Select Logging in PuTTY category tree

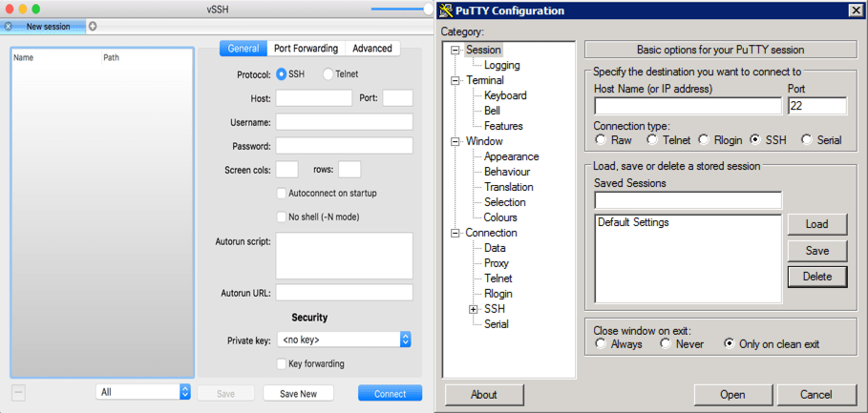coord(501,65)
